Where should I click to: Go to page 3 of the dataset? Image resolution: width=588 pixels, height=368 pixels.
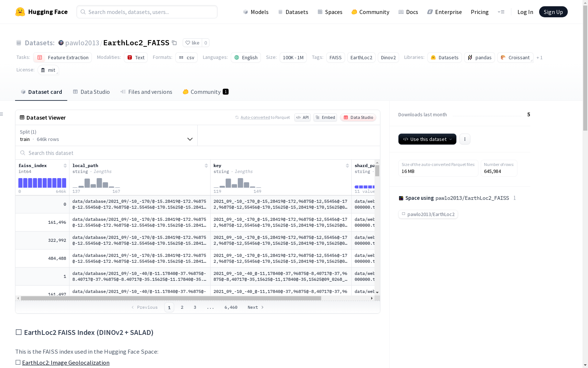pyautogui.click(x=195, y=307)
